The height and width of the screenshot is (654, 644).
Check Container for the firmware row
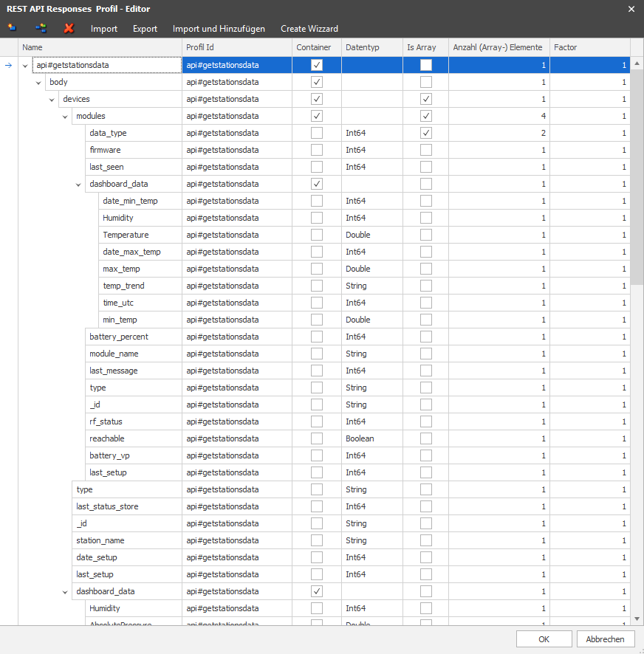(x=317, y=150)
